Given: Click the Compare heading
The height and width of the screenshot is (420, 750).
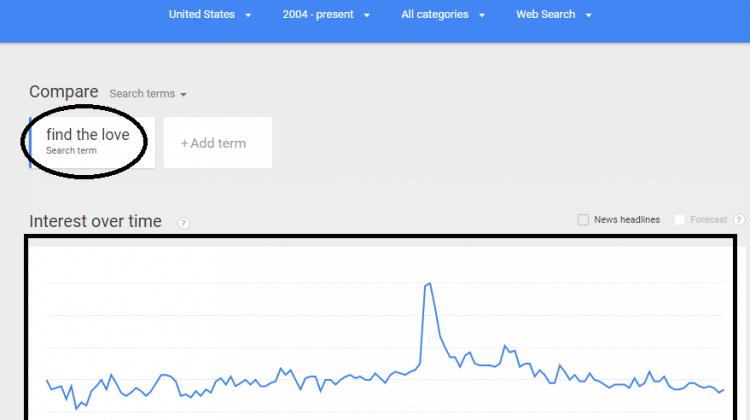Looking at the screenshot, I should 64,91.
